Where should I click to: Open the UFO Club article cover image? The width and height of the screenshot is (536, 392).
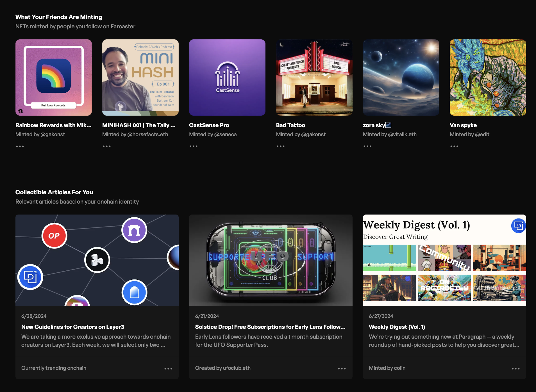271,260
